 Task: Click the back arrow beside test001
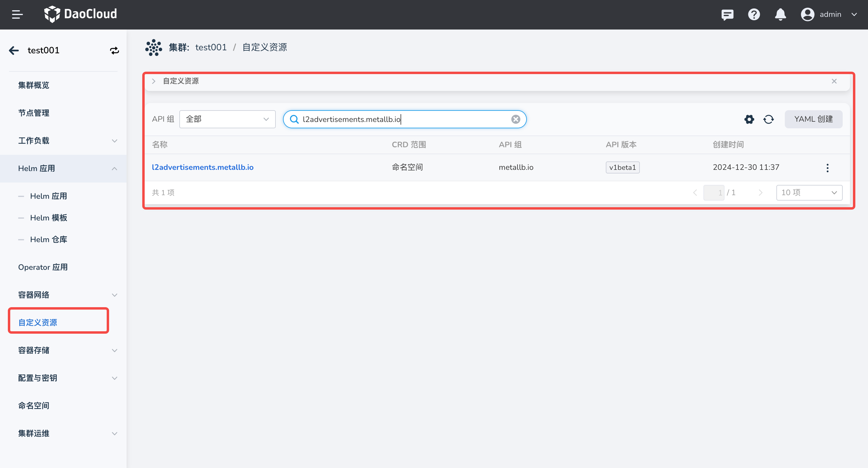click(14, 51)
